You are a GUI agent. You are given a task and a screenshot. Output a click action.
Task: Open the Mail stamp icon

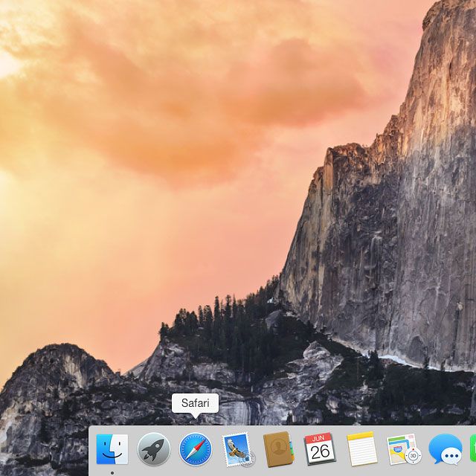click(x=238, y=450)
